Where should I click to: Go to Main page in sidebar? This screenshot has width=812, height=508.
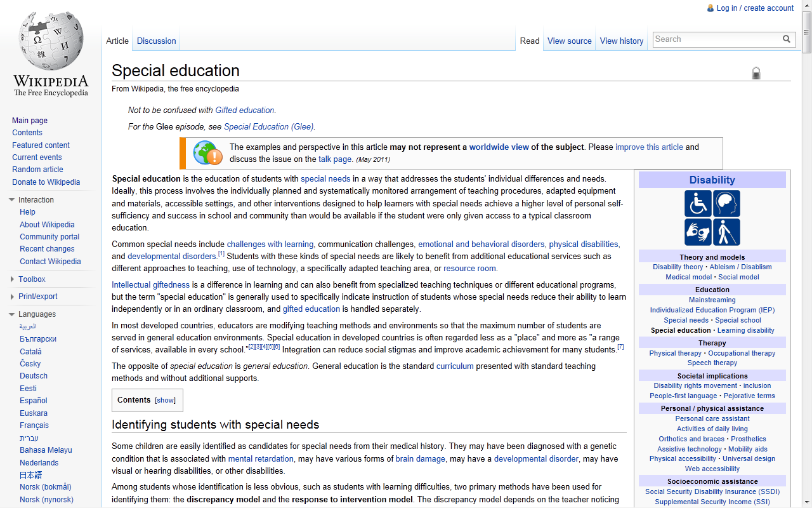30,121
